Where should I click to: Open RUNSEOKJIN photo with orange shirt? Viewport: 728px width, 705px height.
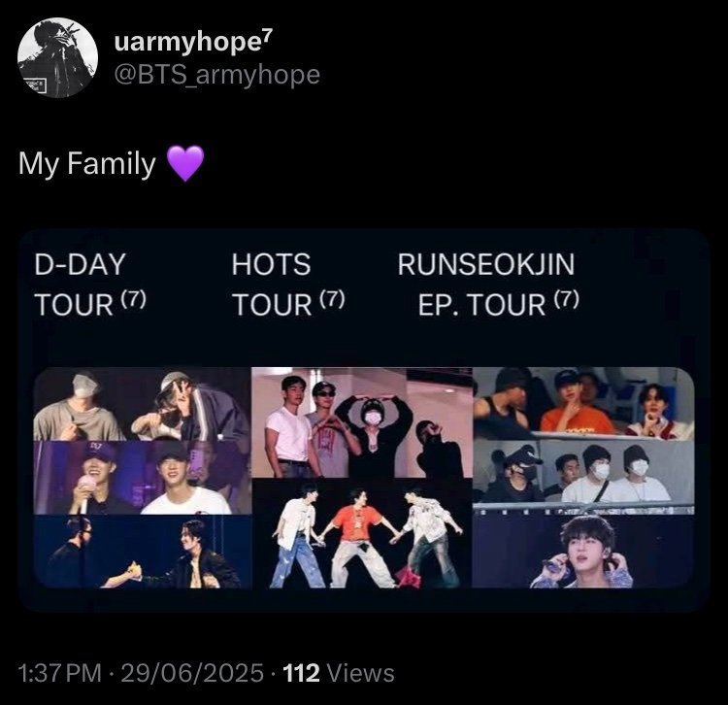[583, 404]
